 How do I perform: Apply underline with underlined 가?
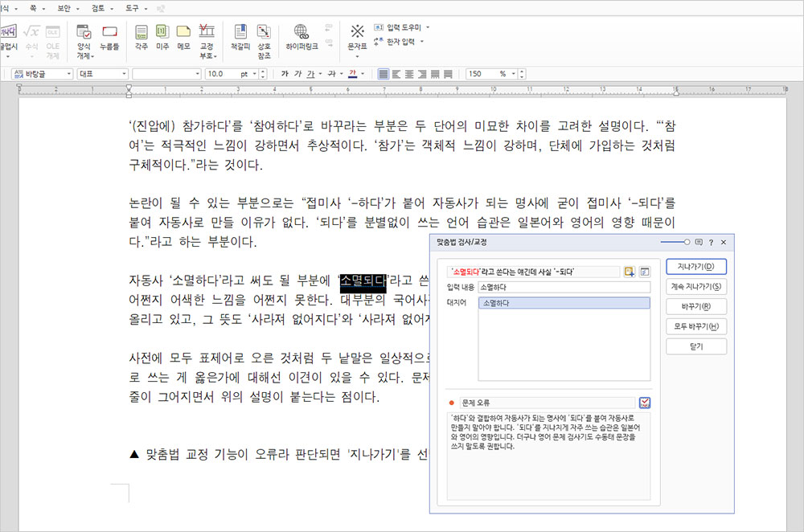[x=310, y=74]
